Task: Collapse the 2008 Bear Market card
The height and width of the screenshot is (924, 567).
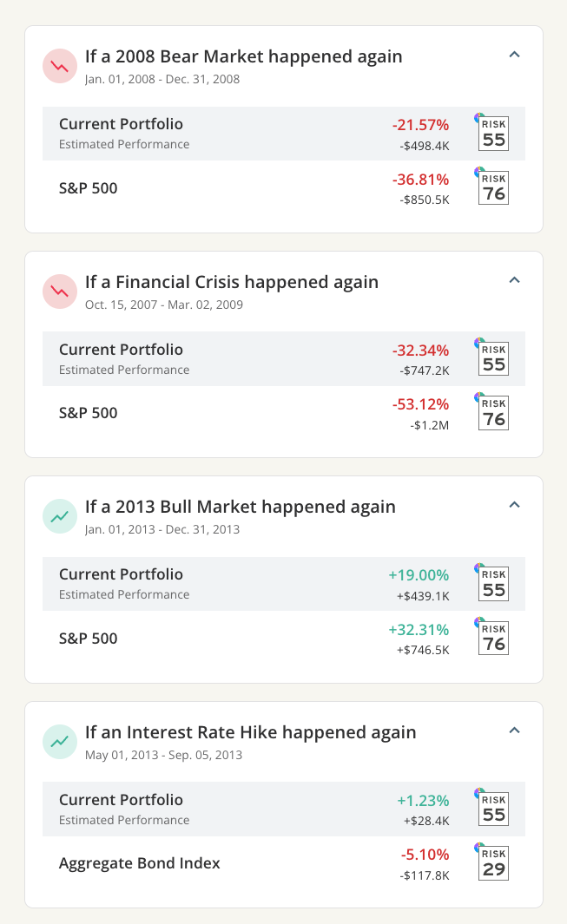Action: tap(514, 54)
